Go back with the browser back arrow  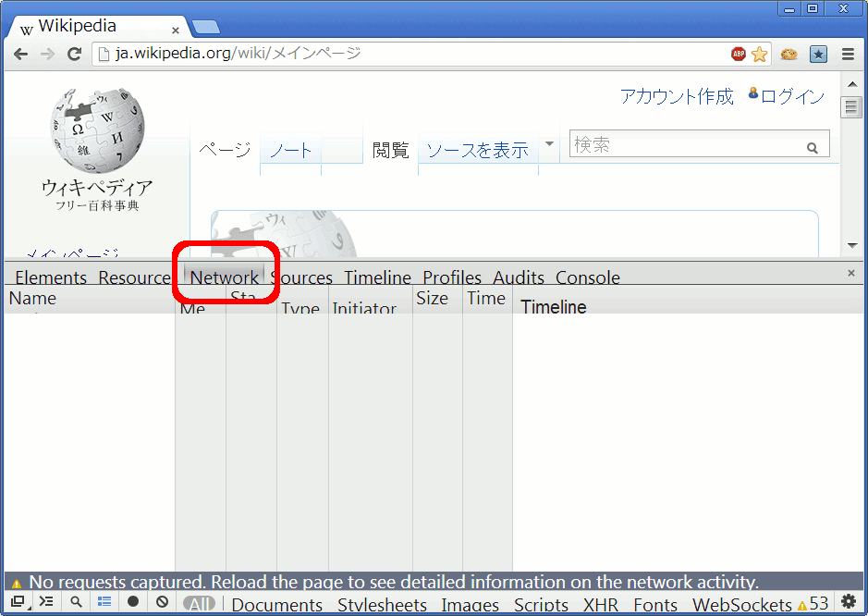coord(20,54)
